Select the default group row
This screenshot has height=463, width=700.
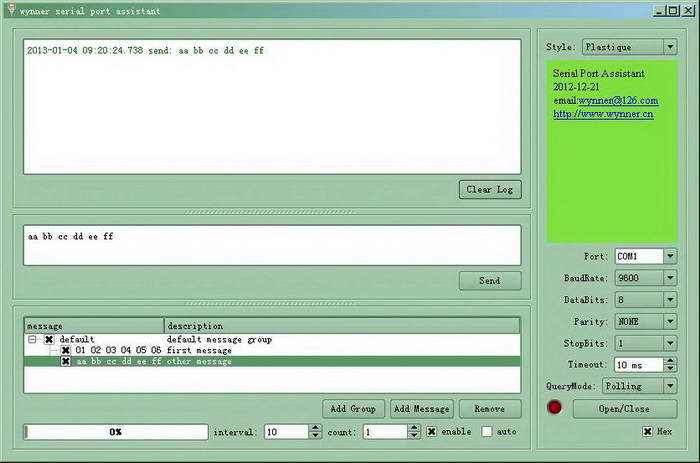click(272, 340)
